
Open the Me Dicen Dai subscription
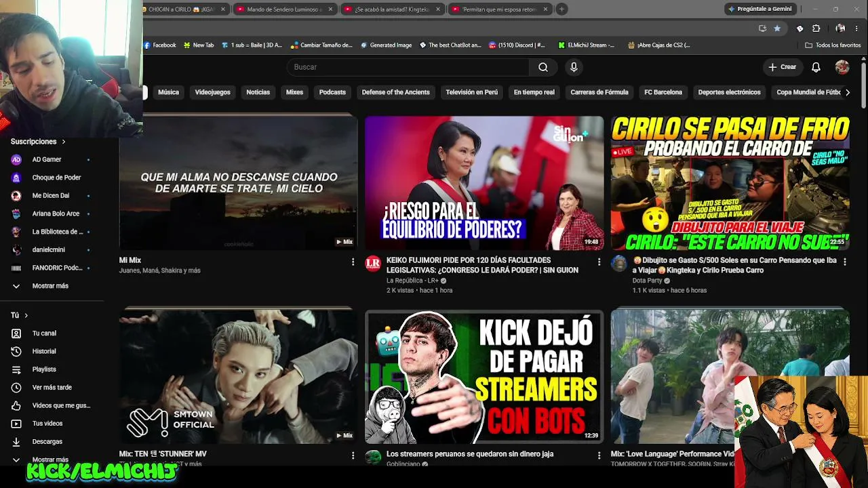(52, 195)
